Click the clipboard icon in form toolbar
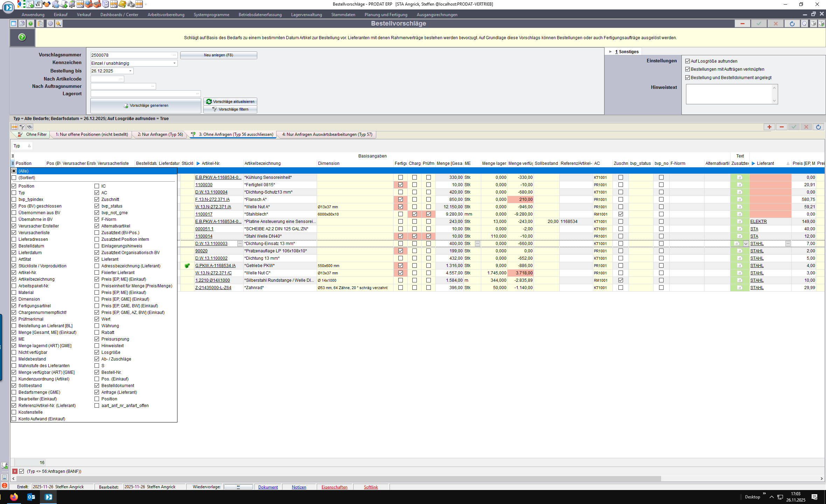 (40, 23)
